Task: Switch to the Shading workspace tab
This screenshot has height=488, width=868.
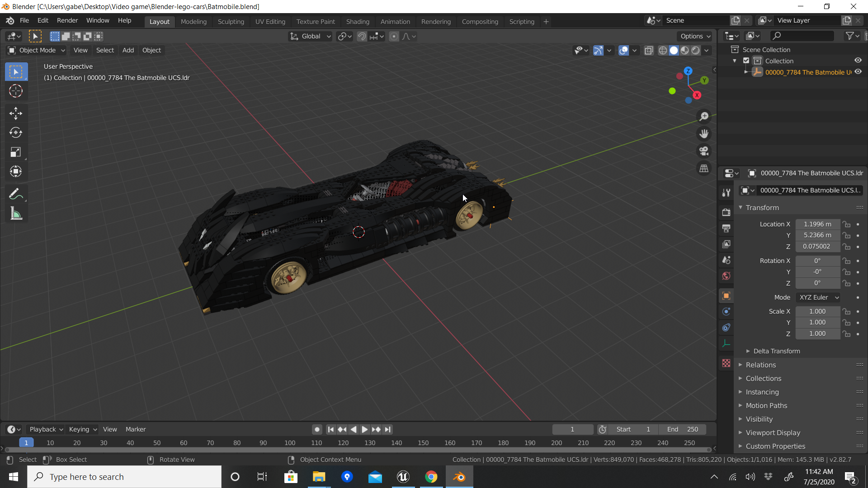Action: [x=358, y=21]
